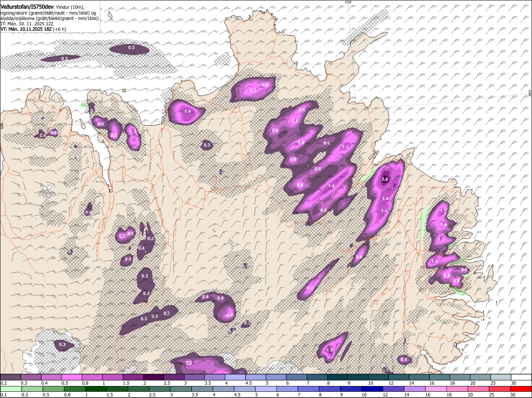Click the snow legend swatch starting at 0.2
Screen dimensions: 532x398
point(10,377)
